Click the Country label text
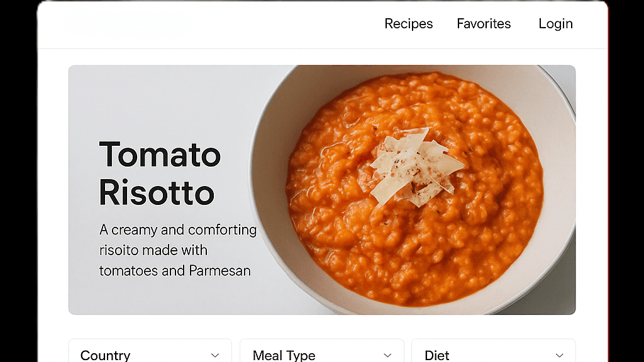644x362 pixels. pos(105,355)
